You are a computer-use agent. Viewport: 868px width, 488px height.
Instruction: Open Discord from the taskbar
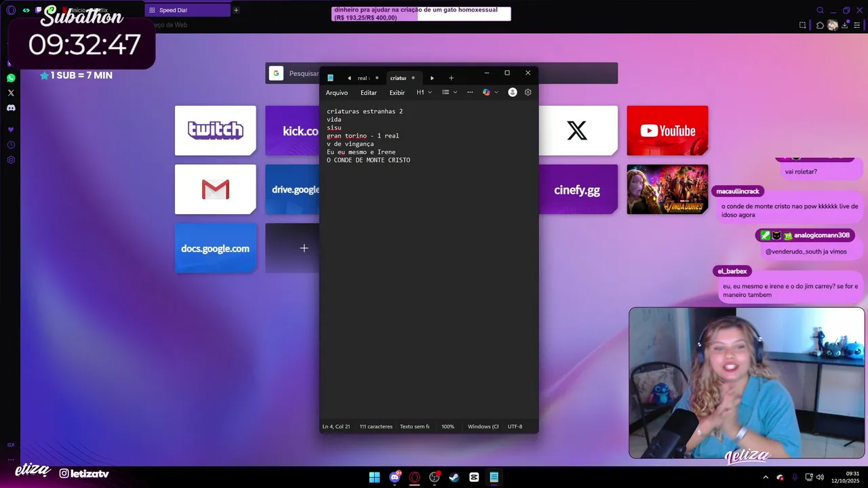pos(395,477)
